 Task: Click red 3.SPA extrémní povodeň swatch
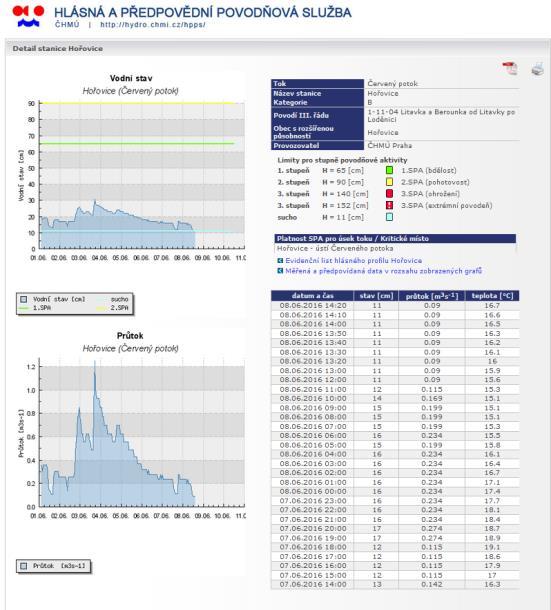tap(389, 205)
